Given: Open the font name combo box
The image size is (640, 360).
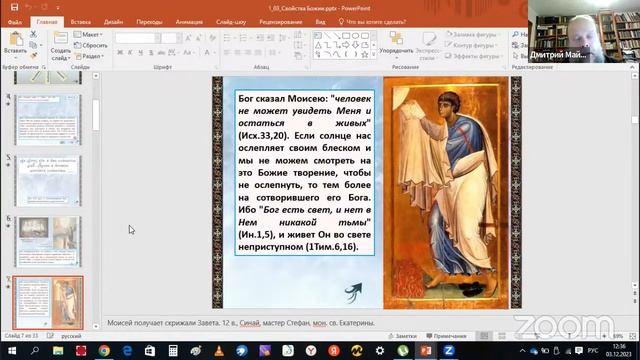Looking at the screenshot, I should 138,38.
